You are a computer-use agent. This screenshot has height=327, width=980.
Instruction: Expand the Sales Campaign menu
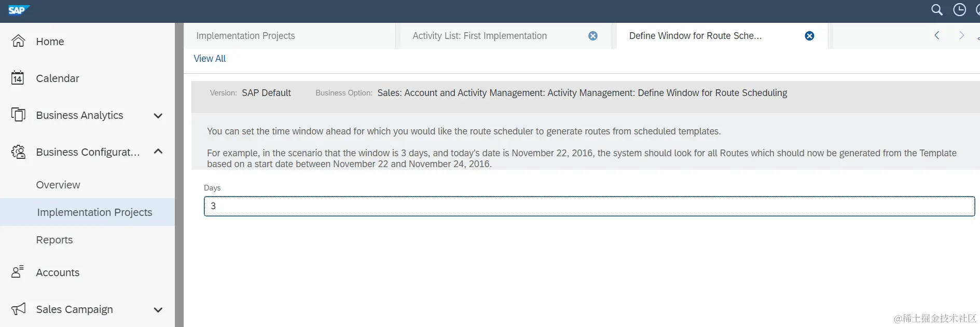158,309
